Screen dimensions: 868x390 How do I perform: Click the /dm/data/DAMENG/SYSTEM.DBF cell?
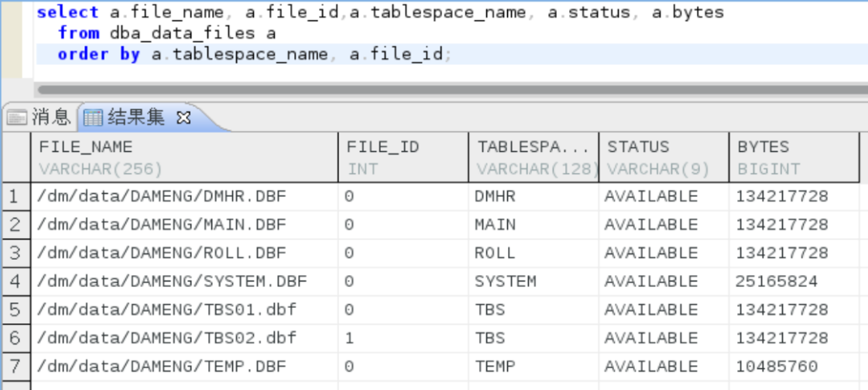point(173,281)
